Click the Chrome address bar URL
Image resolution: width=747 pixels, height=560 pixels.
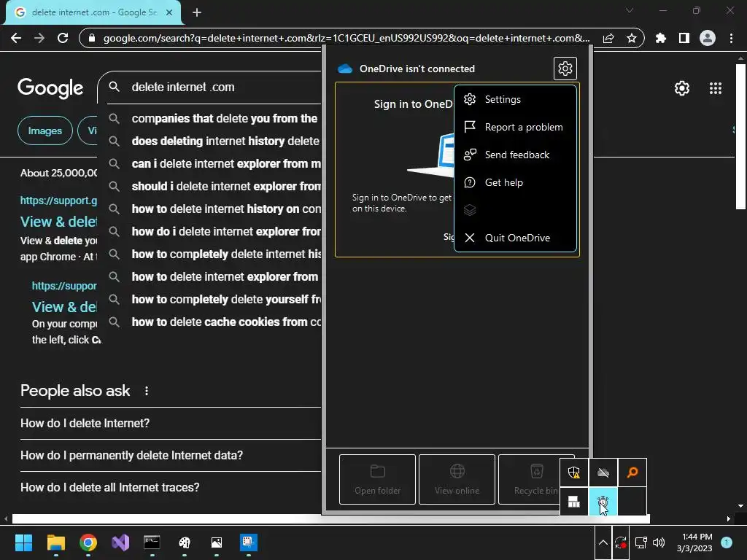point(347,38)
